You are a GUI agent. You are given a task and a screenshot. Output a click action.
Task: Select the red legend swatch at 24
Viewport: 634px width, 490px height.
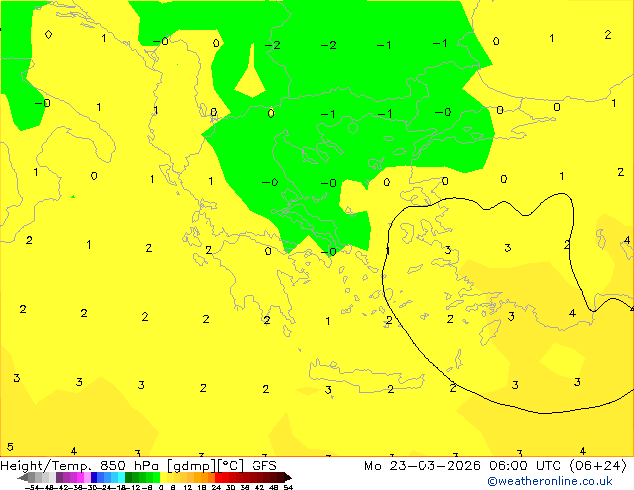(218, 477)
